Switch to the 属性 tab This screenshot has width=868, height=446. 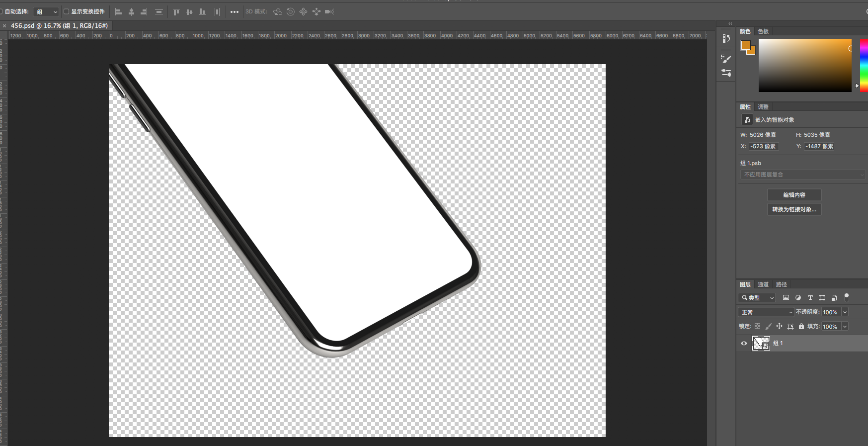[745, 107]
